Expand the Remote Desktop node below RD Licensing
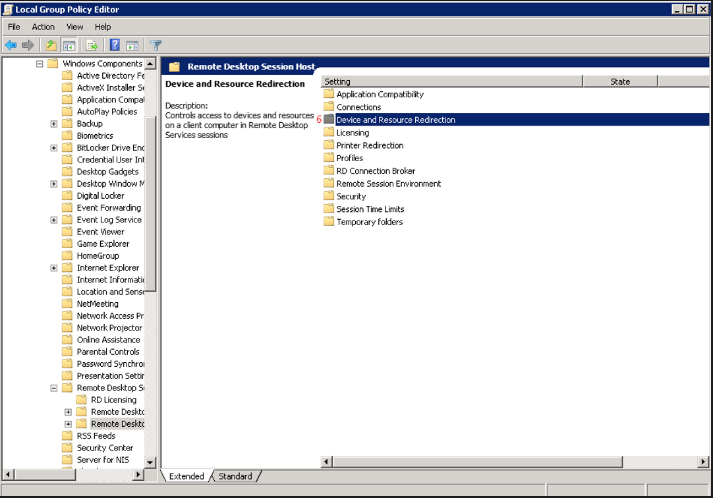 [x=68, y=412]
